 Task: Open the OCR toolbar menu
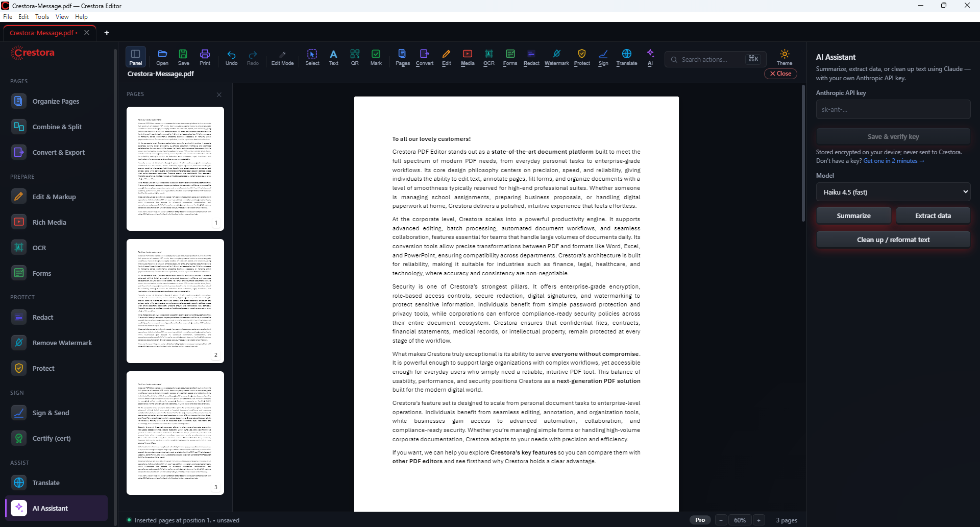pos(489,57)
